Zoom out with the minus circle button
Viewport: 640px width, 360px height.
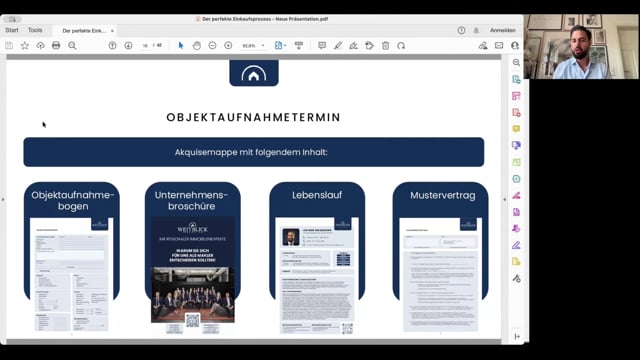[x=212, y=46]
